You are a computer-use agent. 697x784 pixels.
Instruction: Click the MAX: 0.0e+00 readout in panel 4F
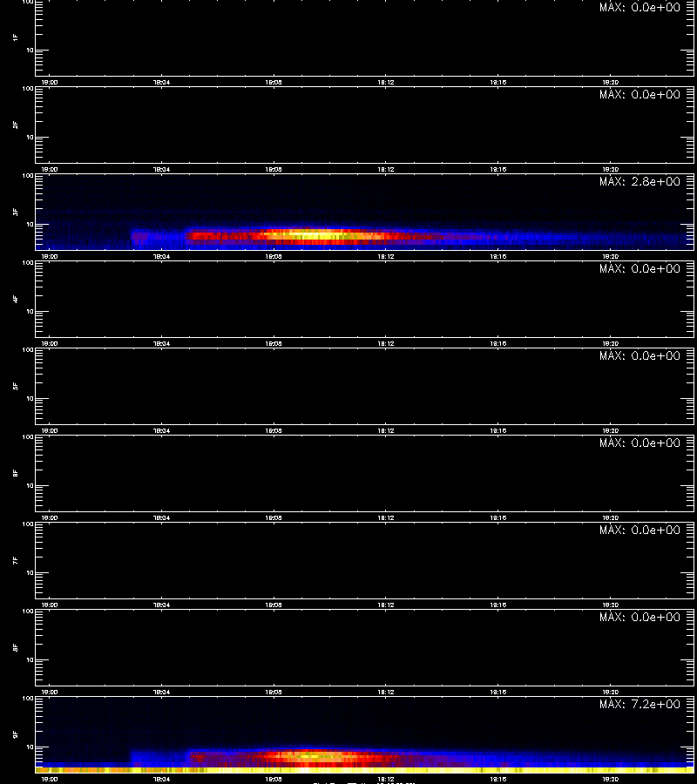[639, 268]
